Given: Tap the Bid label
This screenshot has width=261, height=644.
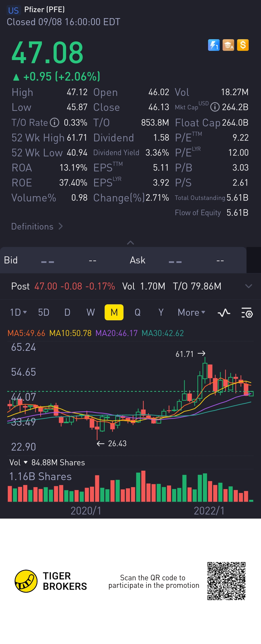Looking at the screenshot, I should [11, 260].
